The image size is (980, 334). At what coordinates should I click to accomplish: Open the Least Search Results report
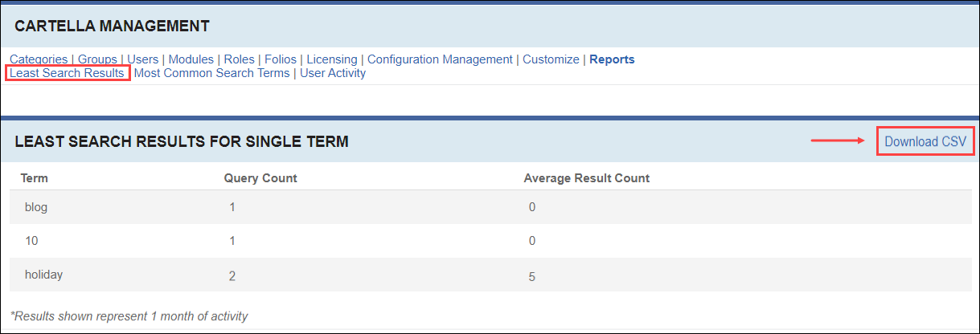(67, 73)
